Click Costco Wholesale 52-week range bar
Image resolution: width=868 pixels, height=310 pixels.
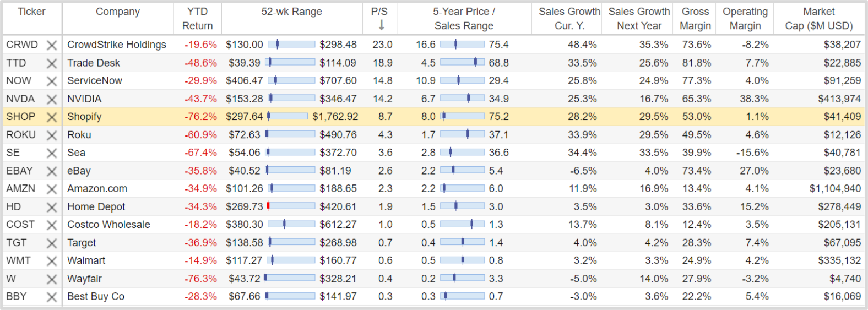tap(291, 224)
